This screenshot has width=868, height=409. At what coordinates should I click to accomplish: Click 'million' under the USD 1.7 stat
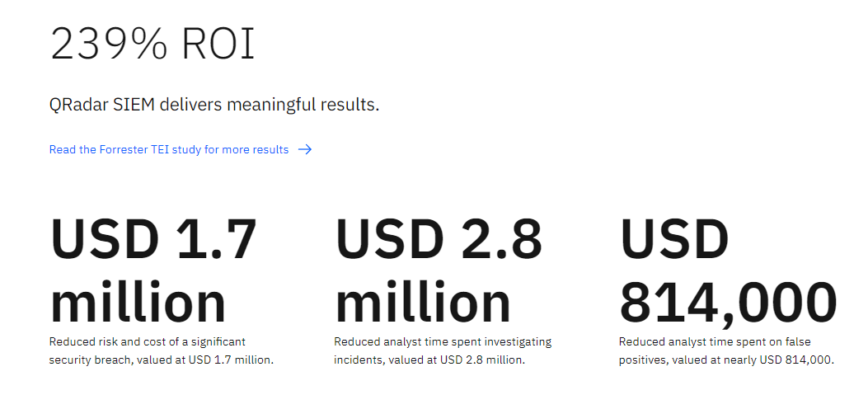click(x=138, y=302)
